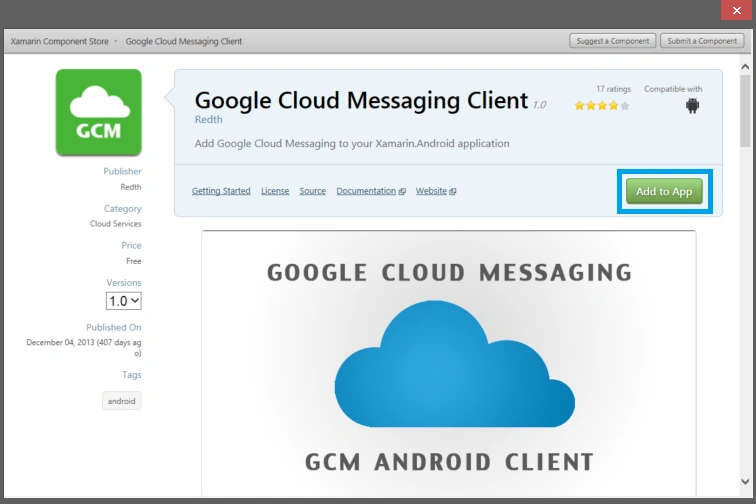
Task: Close the component store dialog
Action: pos(737,10)
